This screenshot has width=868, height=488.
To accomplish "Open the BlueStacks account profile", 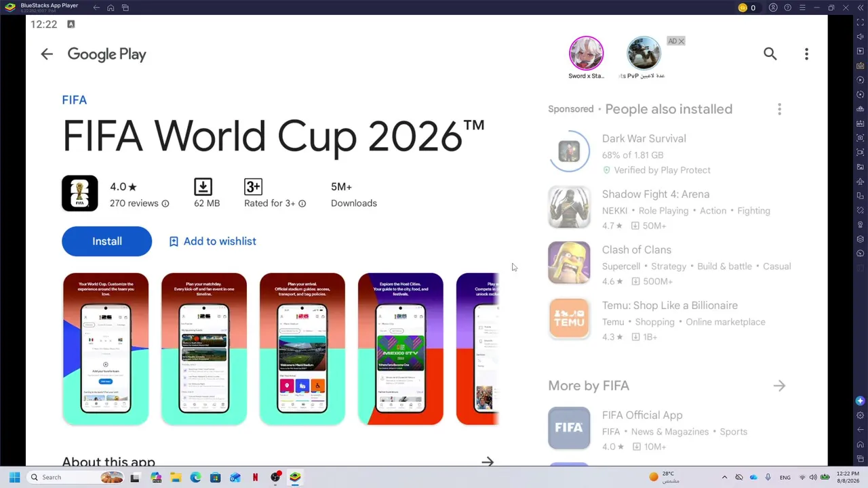I will (773, 7).
